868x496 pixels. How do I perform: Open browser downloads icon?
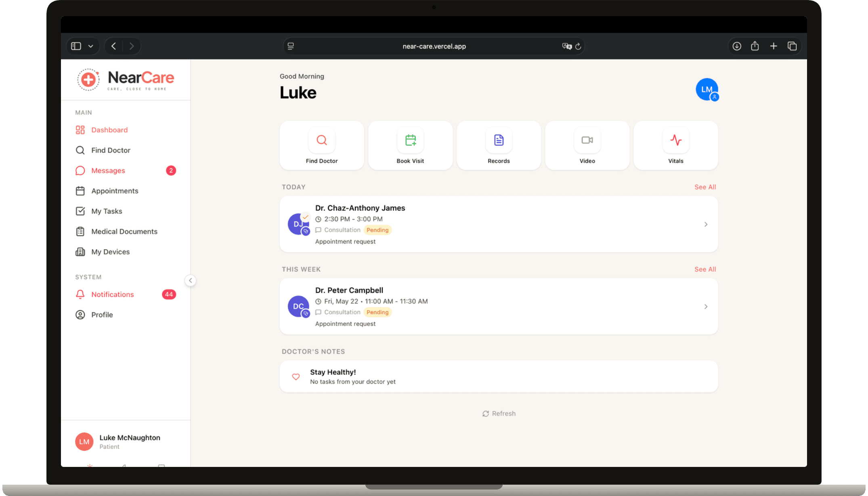(x=737, y=46)
